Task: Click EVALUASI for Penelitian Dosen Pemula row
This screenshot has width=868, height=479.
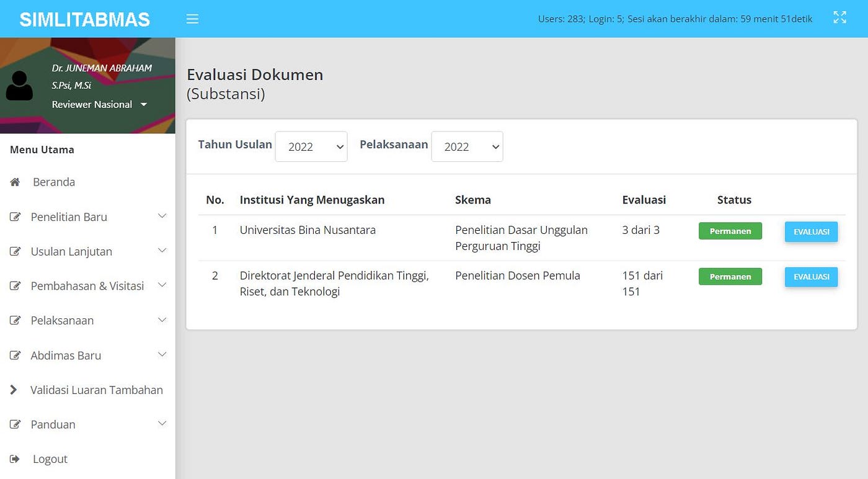Action: (x=811, y=277)
